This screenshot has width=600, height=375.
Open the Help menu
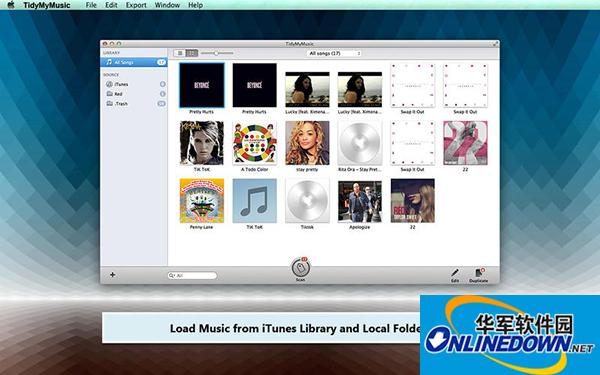tap(196, 5)
